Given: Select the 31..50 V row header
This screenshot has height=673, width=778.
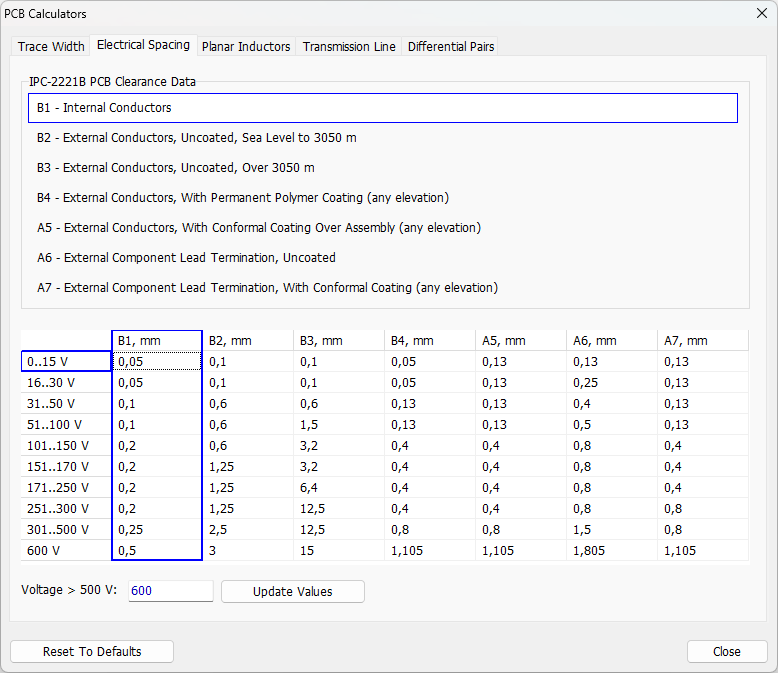Looking at the screenshot, I should [x=66, y=404].
